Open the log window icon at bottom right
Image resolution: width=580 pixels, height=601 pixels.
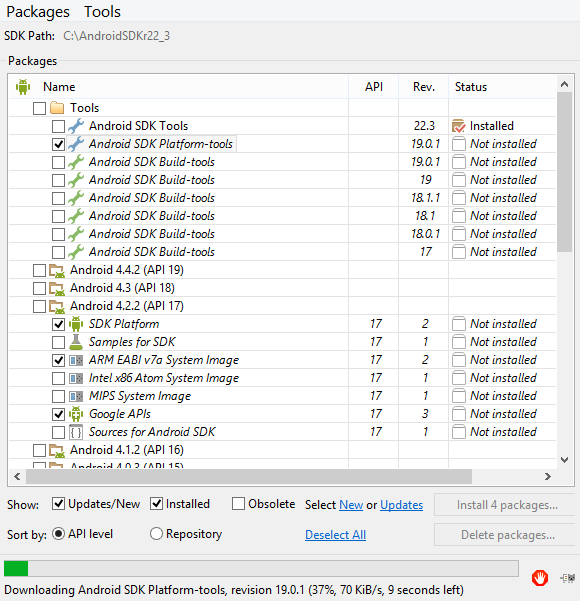point(567,578)
